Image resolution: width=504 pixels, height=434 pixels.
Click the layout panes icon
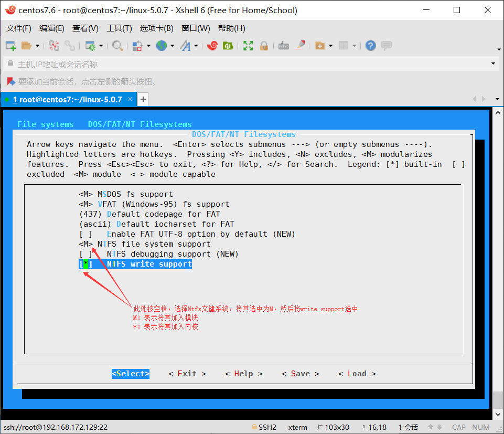point(344,46)
